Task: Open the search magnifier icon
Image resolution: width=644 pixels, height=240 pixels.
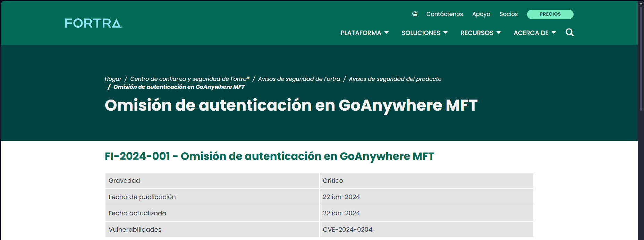Action: click(569, 32)
